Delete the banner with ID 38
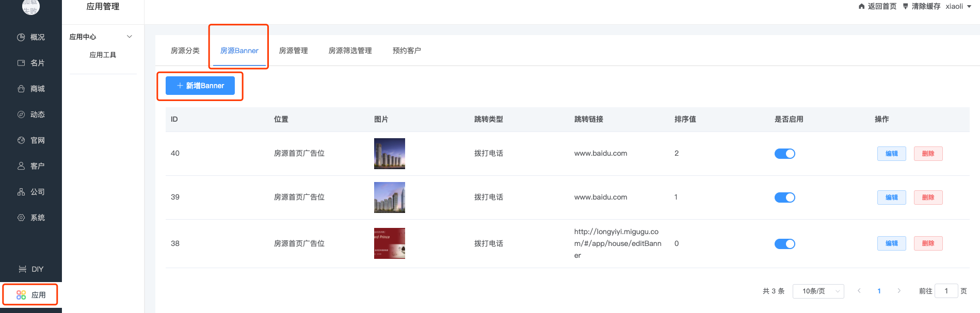Screen dimensions: 980x313 tap(928, 243)
